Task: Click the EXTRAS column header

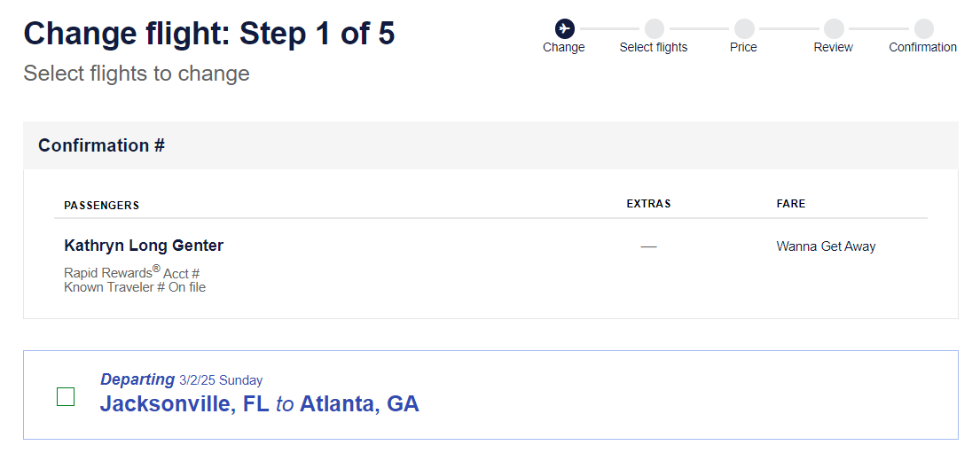Action: (648, 204)
